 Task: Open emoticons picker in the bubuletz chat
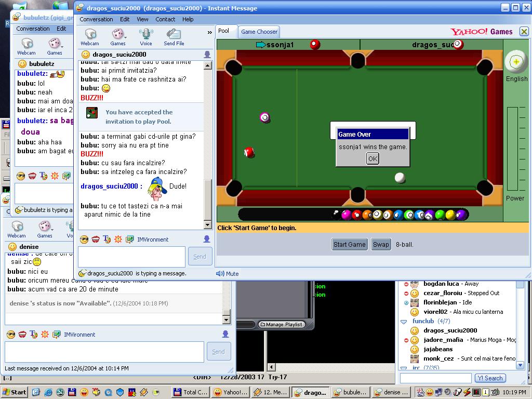coord(21,176)
